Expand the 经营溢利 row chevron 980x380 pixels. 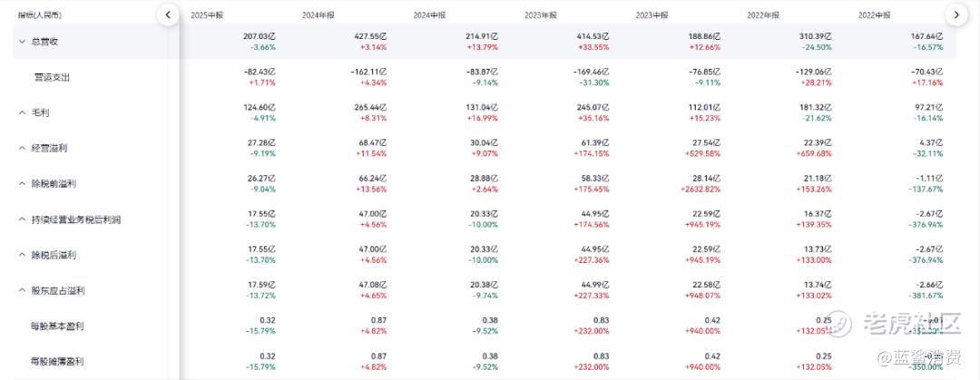pos(22,148)
